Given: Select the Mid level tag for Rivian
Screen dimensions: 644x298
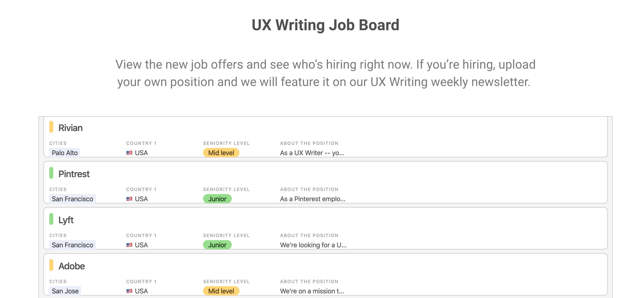Looking at the screenshot, I should pyautogui.click(x=221, y=153).
